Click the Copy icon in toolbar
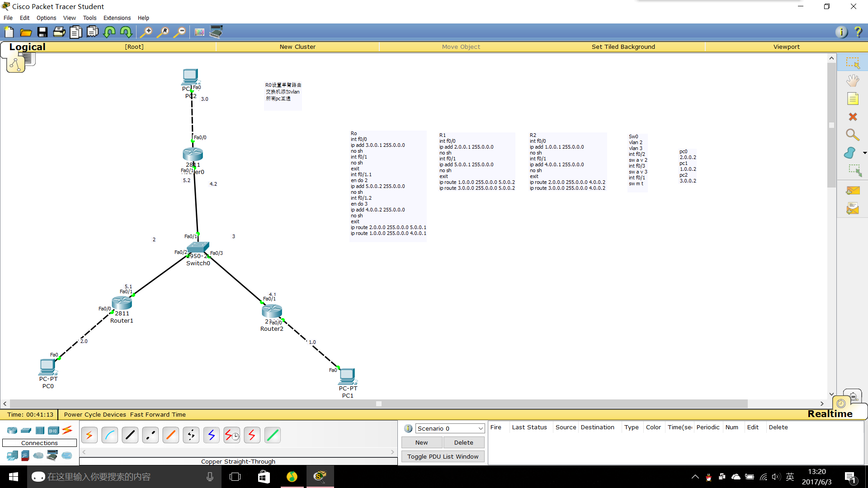 click(x=76, y=32)
